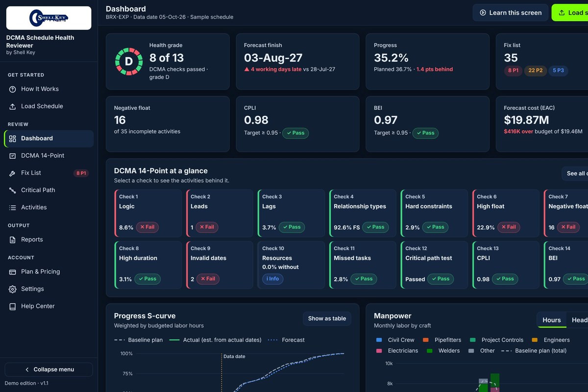The width and height of the screenshot is (588, 392).
Task: Go to Fix List in sidebar
Action: coord(49,173)
